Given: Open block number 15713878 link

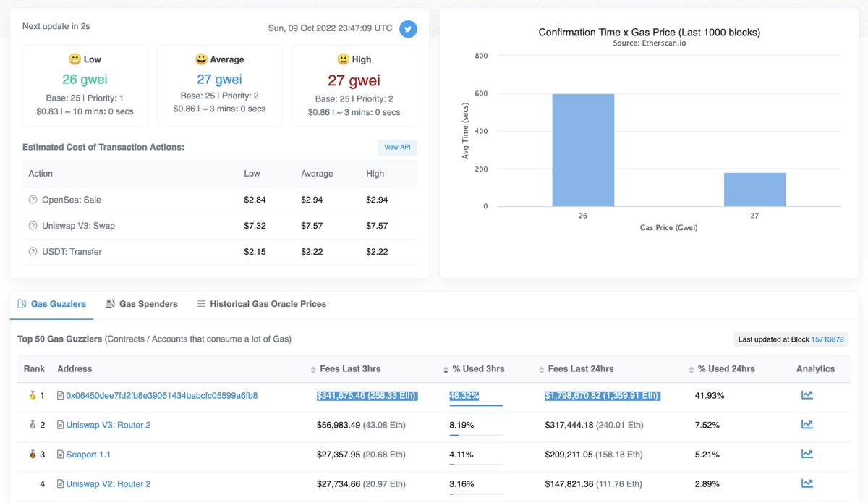Looking at the screenshot, I should (829, 339).
